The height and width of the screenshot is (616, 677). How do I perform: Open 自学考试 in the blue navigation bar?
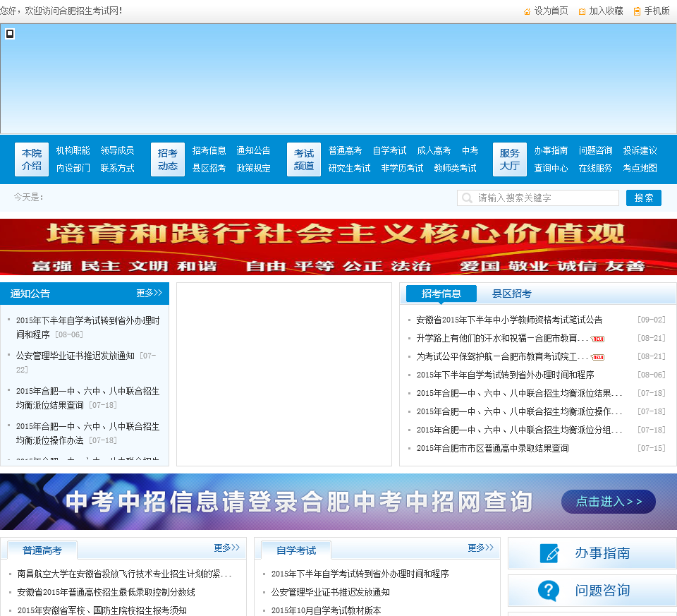point(389,150)
